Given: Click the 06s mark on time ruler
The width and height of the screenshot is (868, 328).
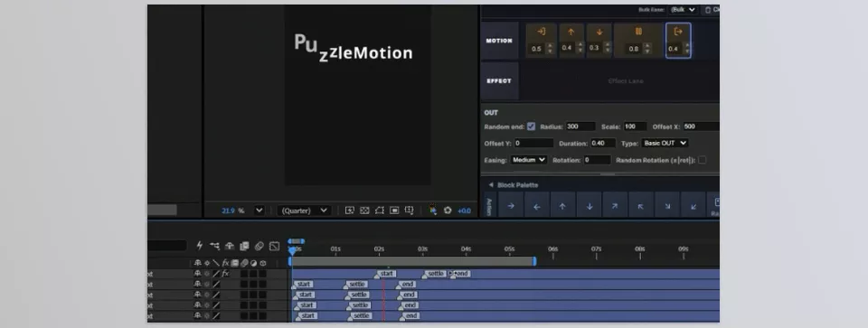Looking at the screenshot, I should (x=552, y=248).
